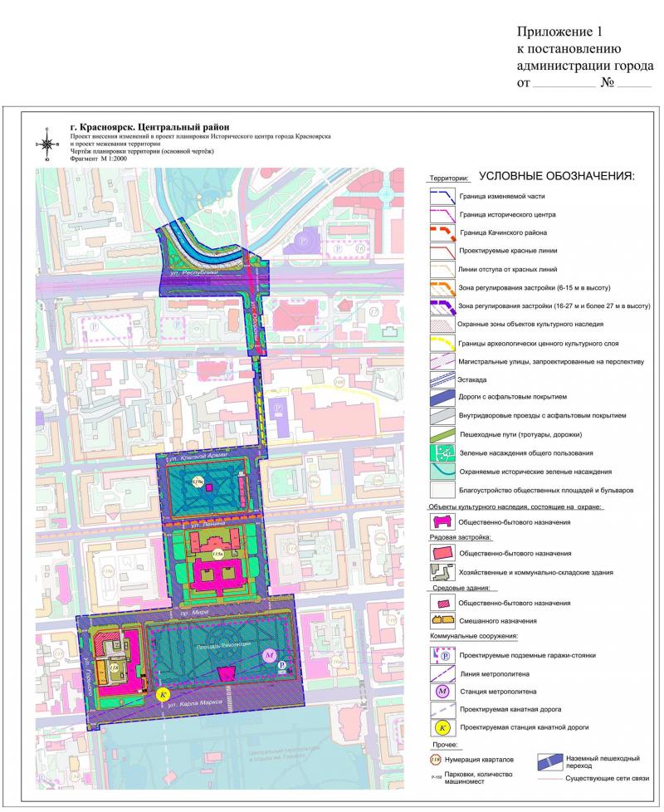Click the ул. Республики street label on map

point(196,272)
